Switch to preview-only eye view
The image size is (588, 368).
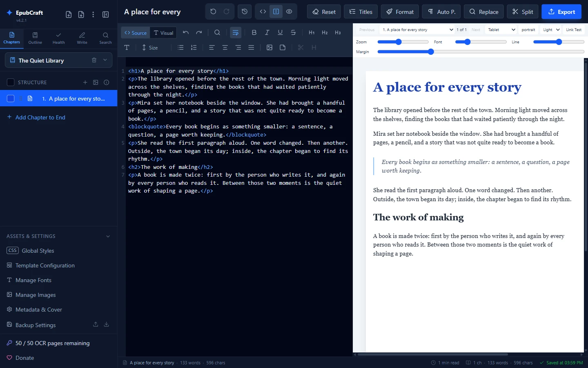pyautogui.click(x=289, y=12)
